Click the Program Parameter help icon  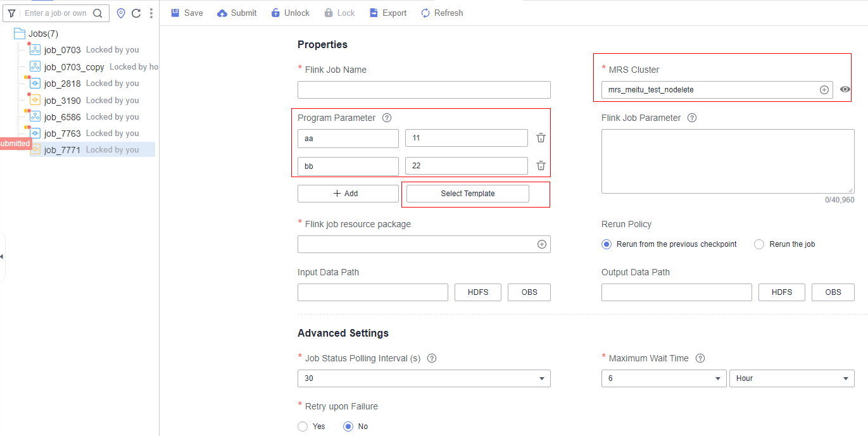[387, 118]
